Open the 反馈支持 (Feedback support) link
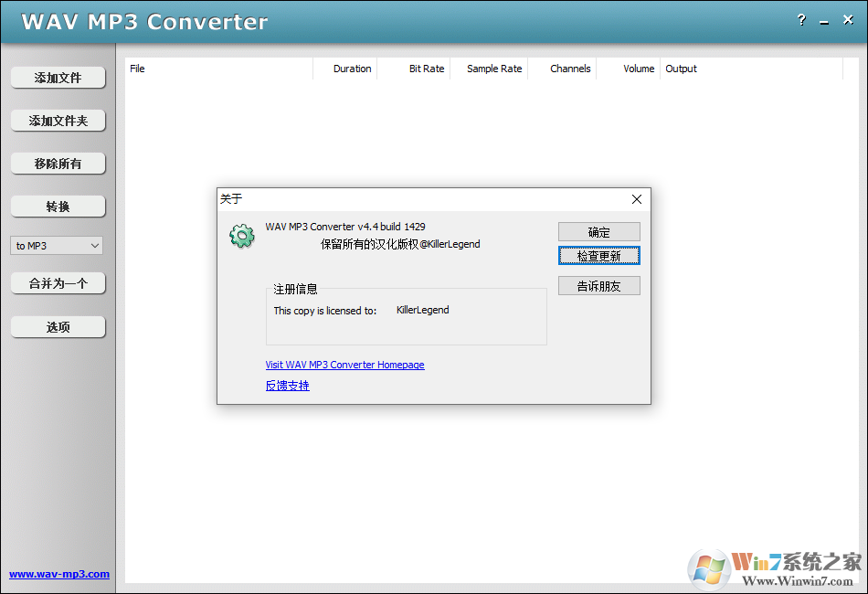 287,386
